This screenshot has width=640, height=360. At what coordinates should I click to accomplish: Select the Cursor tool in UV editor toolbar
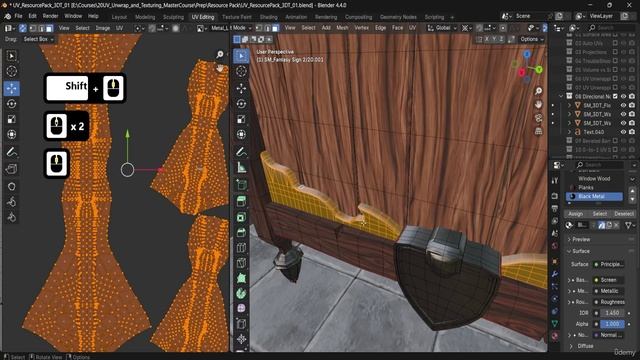pos(11,71)
